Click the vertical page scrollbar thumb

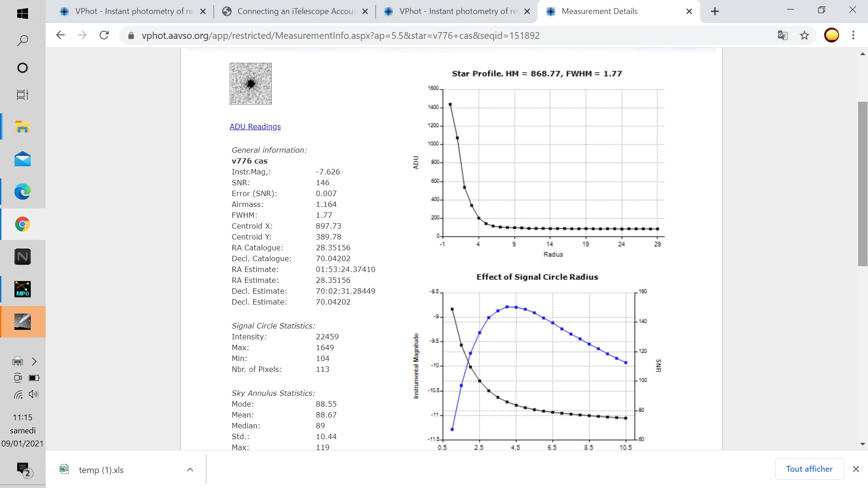pyautogui.click(x=863, y=183)
